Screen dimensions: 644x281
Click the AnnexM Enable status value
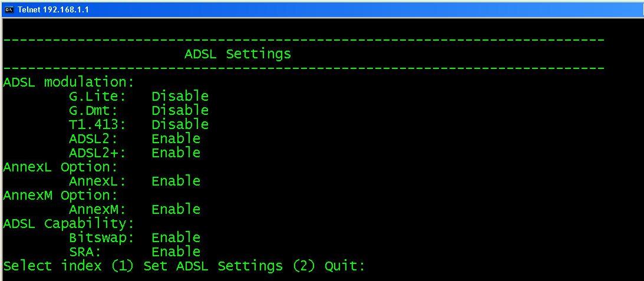coord(176,209)
